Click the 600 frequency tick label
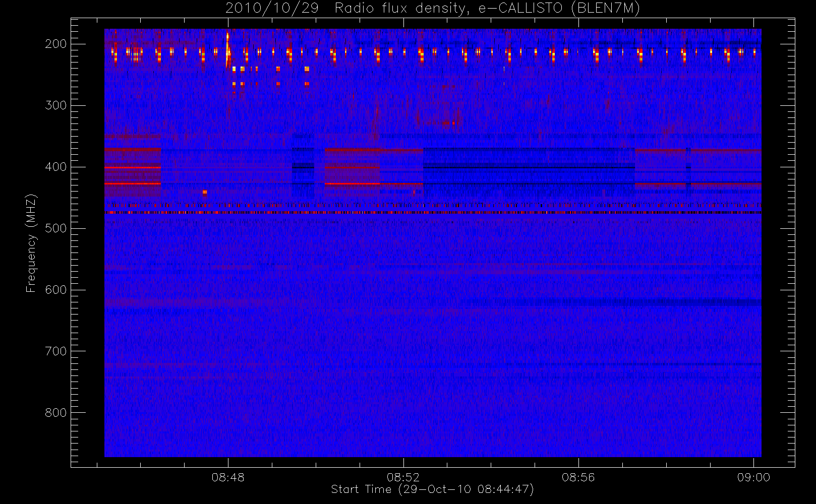816x504 pixels. [x=56, y=290]
